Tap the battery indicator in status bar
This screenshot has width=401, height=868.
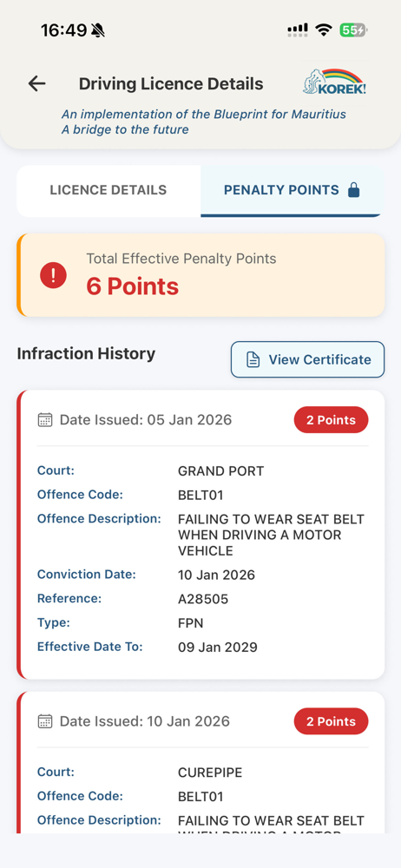coord(353,30)
